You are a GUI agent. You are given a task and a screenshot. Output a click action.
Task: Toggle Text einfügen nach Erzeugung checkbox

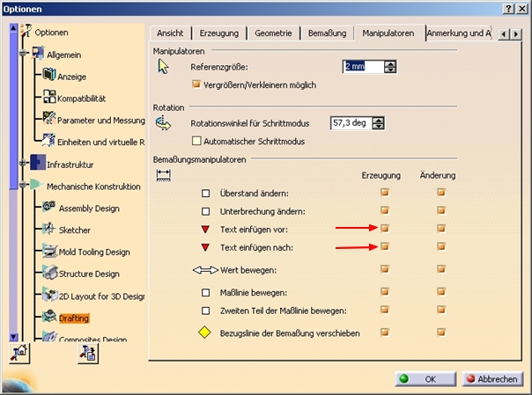click(x=384, y=246)
